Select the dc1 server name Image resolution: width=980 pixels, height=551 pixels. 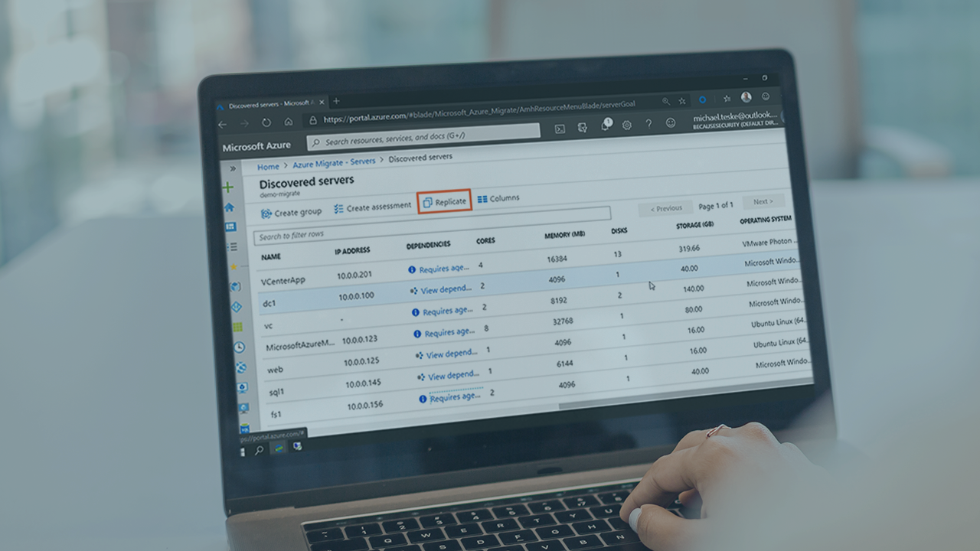(x=269, y=304)
